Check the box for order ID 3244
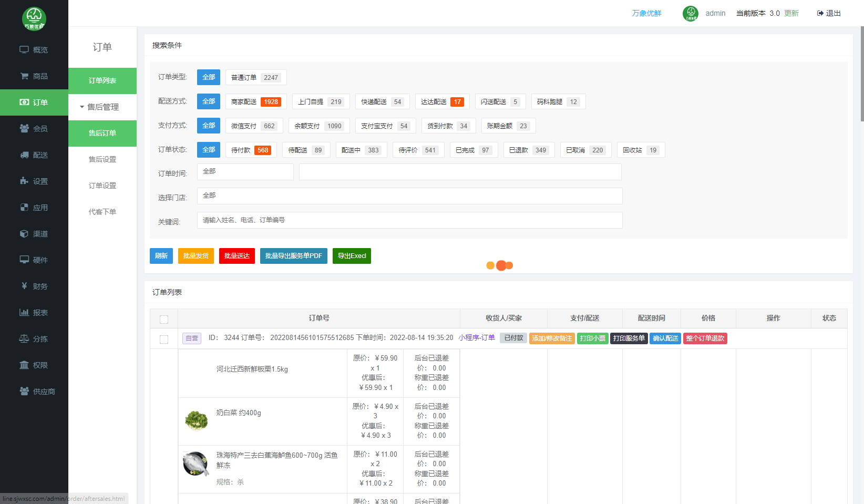The height and width of the screenshot is (504, 864). (164, 340)
